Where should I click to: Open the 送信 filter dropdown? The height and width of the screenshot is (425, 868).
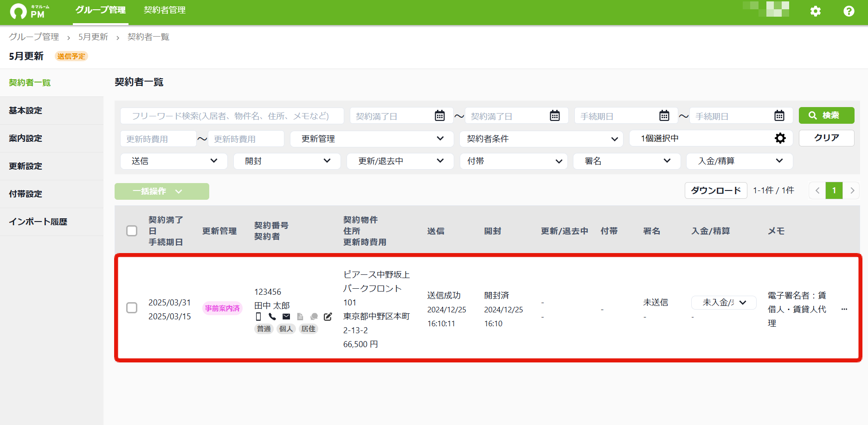(174, 161)
